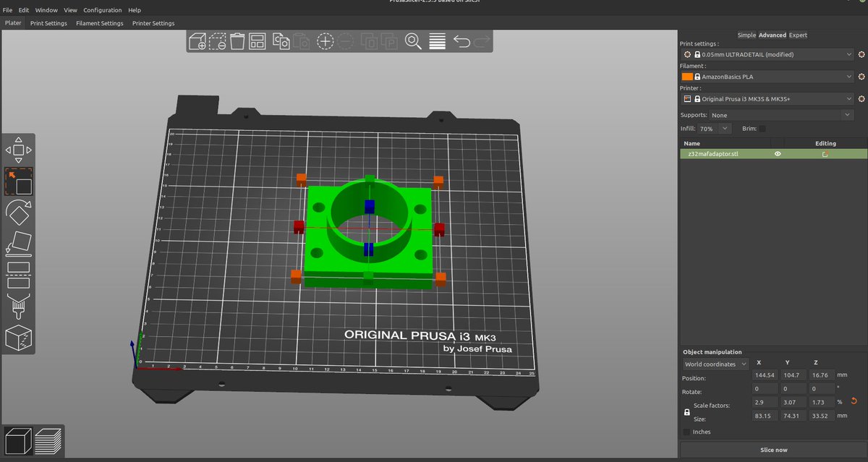The width and height of the screenshot is (868, 462).
Task: Open the Search magnifier tool
Action: [x=414, y=41]
